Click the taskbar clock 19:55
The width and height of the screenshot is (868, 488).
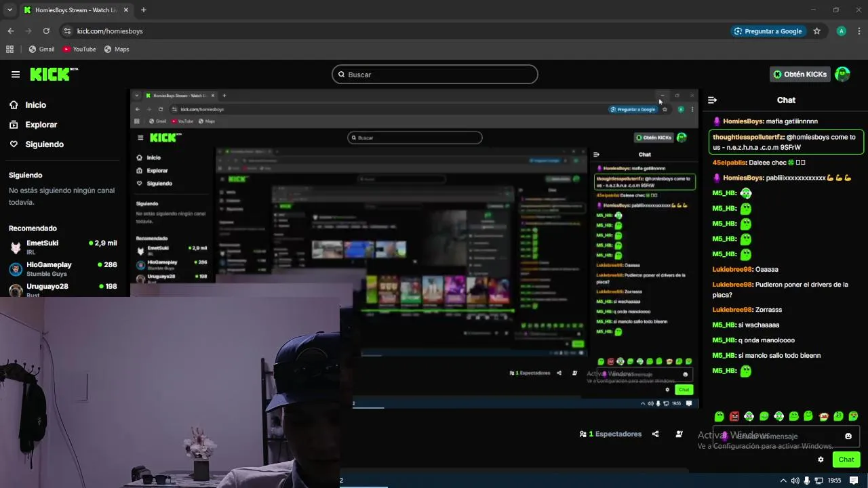[x=834, y=481]
